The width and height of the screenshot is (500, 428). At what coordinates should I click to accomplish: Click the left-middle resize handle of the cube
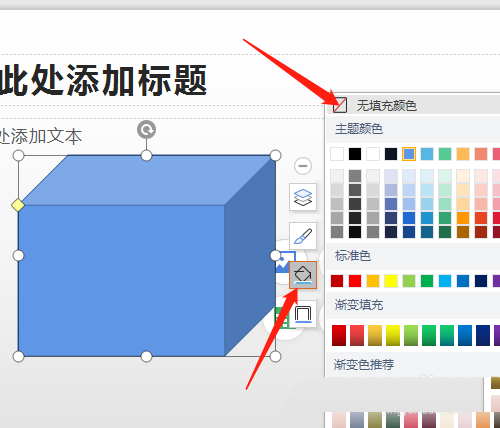(x=18, y=256)
